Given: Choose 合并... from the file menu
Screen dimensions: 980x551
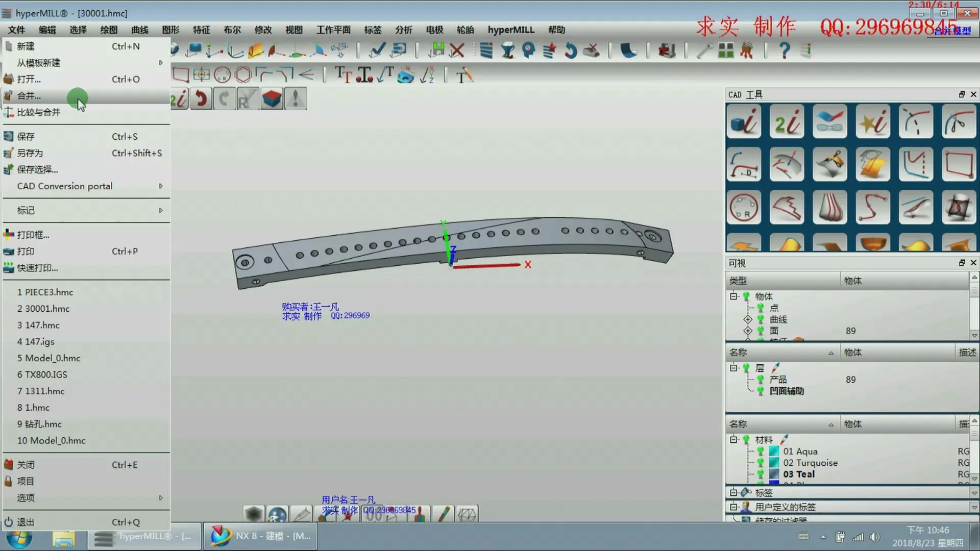Looking at the screenshot, I should coord(29,96).
